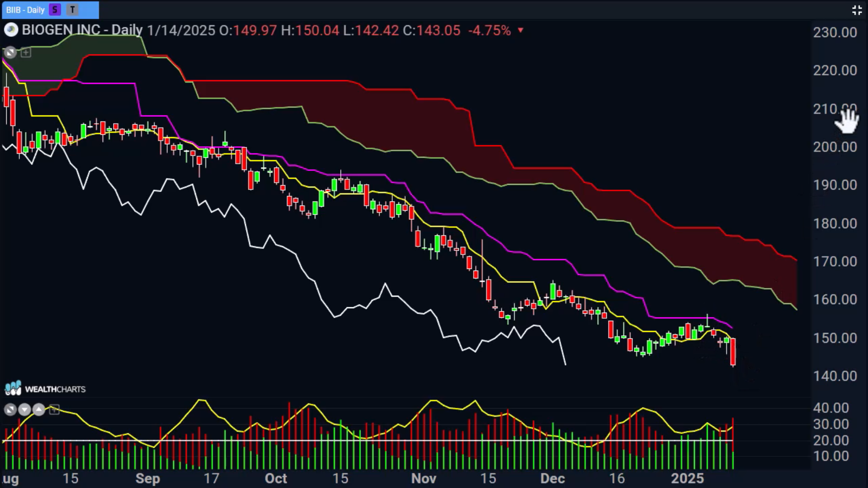The width and height of the screenshot is (868, 488).
Task: Click the 20.00 indicator axis label
Action: (x=831, y=441)
